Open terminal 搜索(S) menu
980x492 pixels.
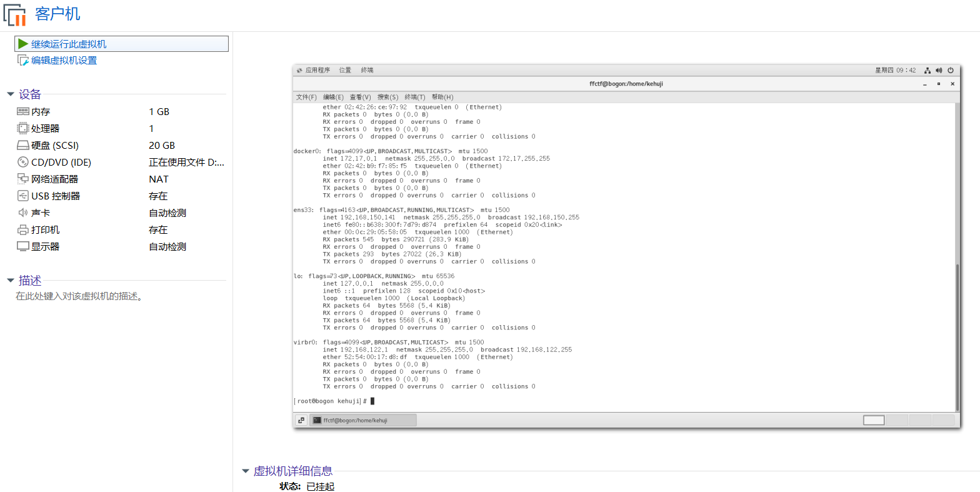(387, 97)
